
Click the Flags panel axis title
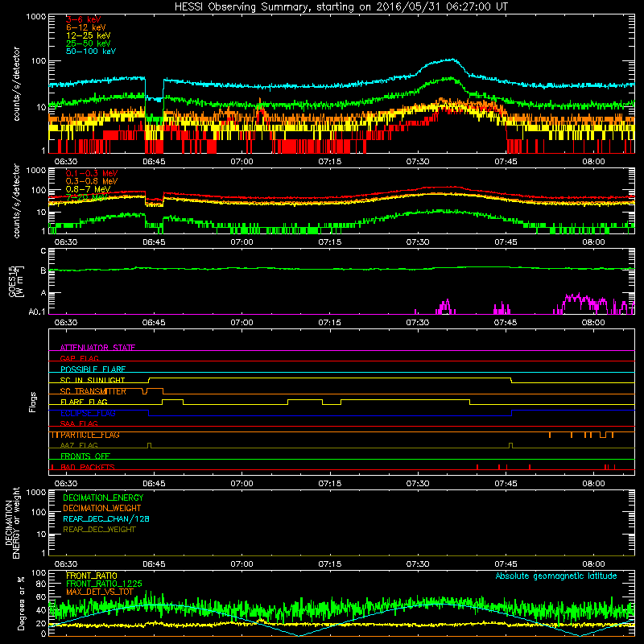point(33,402)
